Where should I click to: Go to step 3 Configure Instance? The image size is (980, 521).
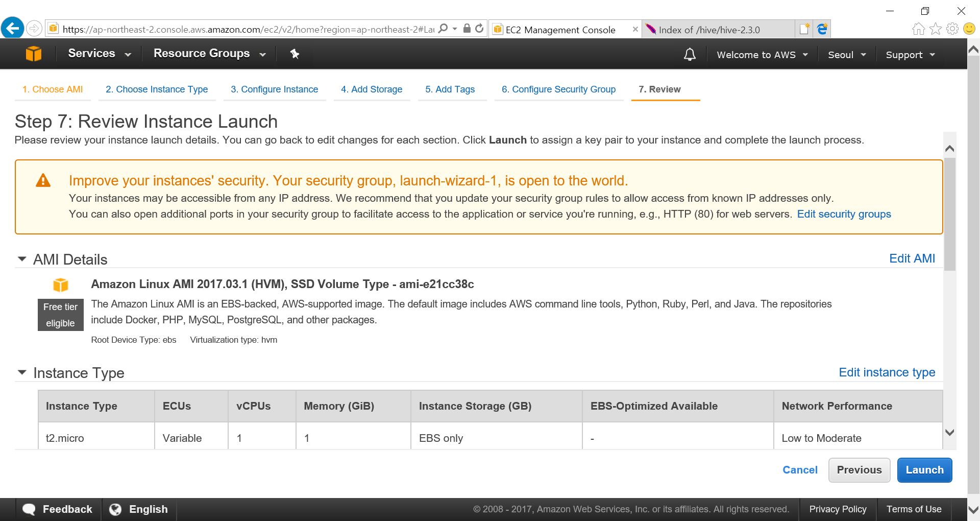click(x=275, y=89)
